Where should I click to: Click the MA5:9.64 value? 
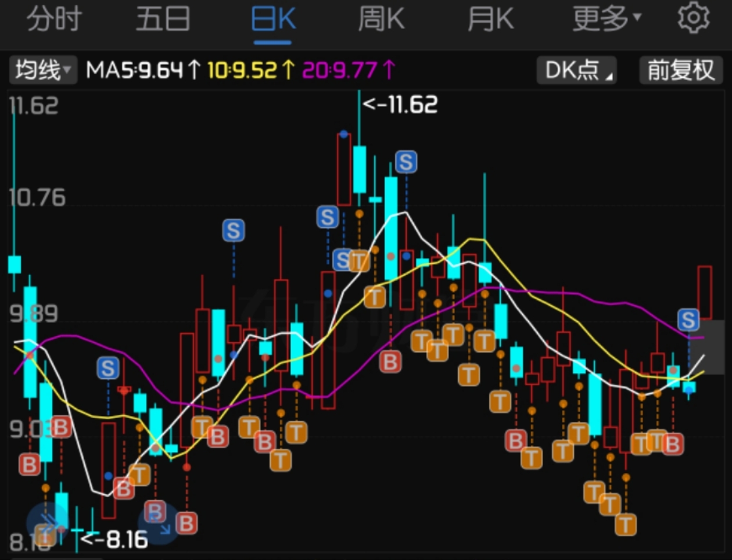[x=142, y=70]
